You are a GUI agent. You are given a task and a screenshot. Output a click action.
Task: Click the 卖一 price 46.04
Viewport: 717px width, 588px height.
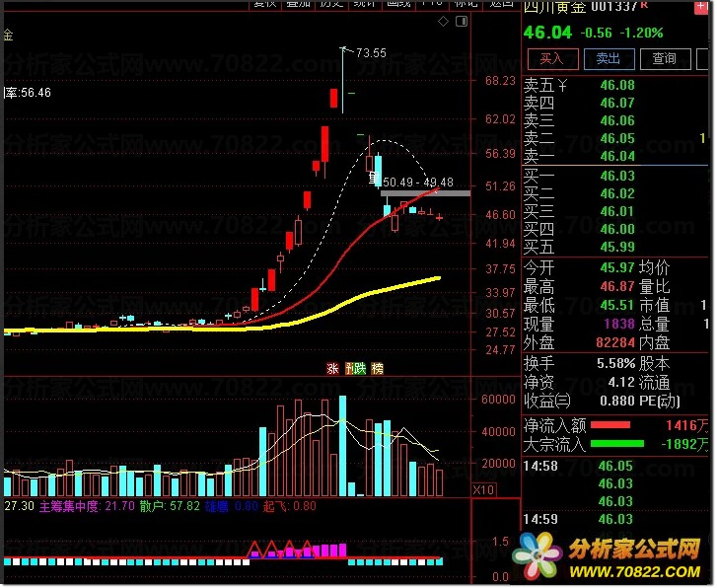pyautogui.click(x=617, y=157)
